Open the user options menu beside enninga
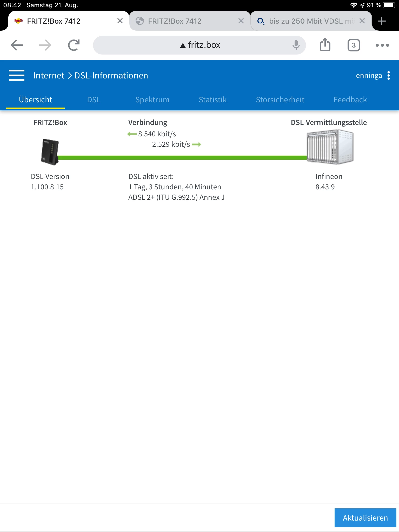Screen dimensions: 399x532 coord(389,75)
